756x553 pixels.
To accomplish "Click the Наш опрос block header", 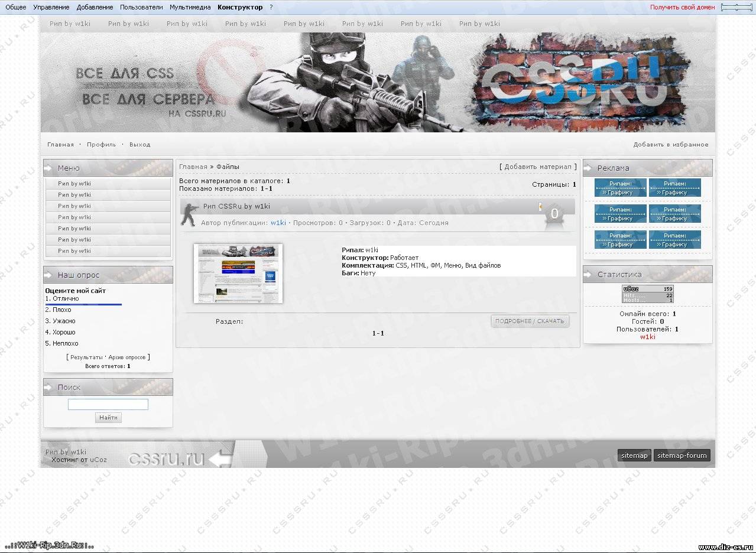I will 108,275.
